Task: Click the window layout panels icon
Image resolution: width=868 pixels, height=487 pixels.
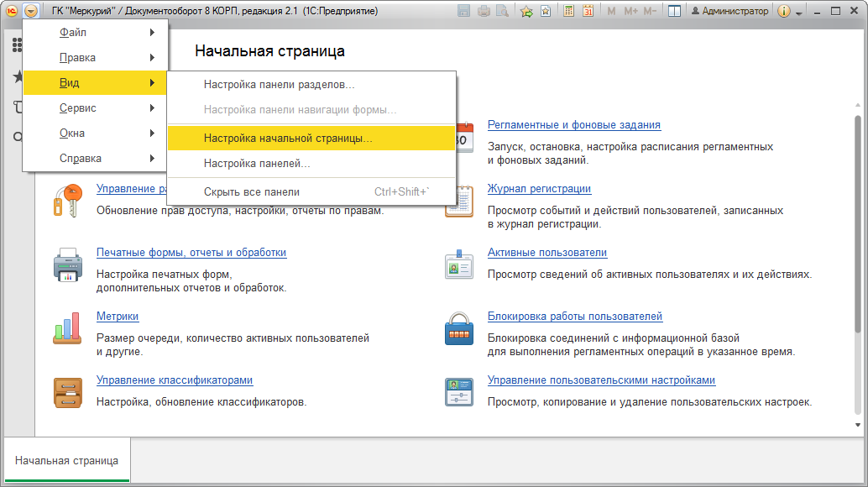Action: 674,11
